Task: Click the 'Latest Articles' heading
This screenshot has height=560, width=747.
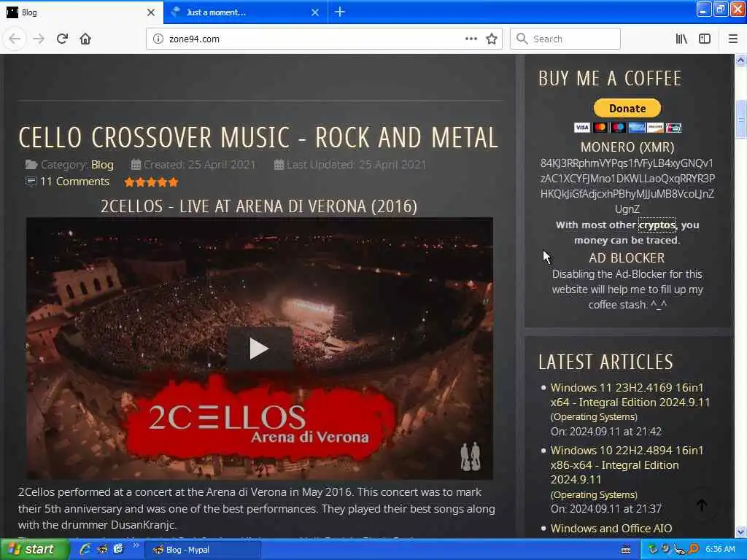Action: click(x=605, y=362)
